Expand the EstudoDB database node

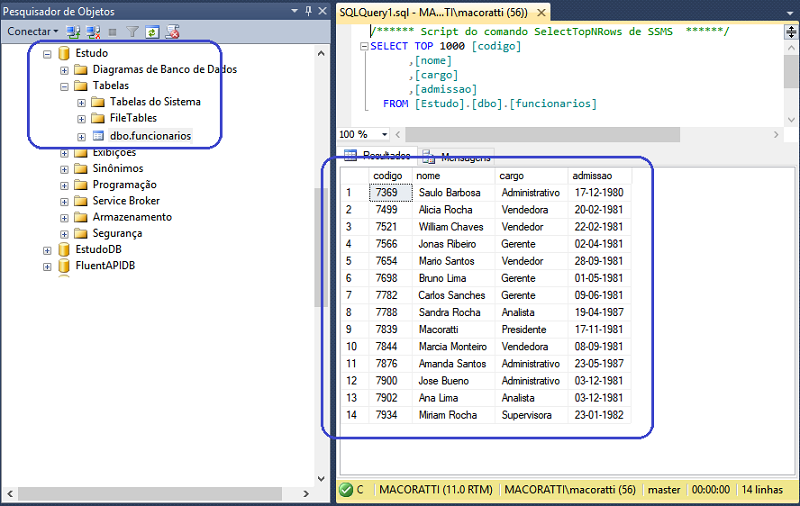[x=47, y=250]
